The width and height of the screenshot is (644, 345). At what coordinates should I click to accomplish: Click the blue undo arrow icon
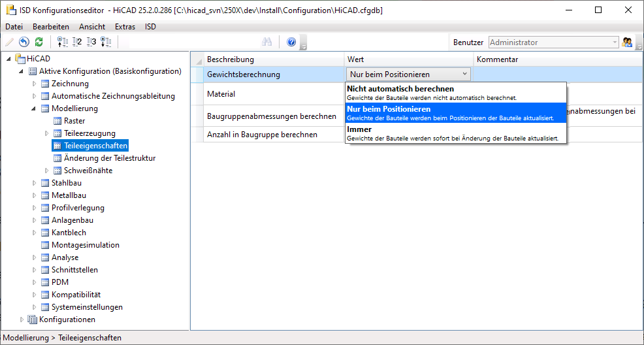pos(24,42)
